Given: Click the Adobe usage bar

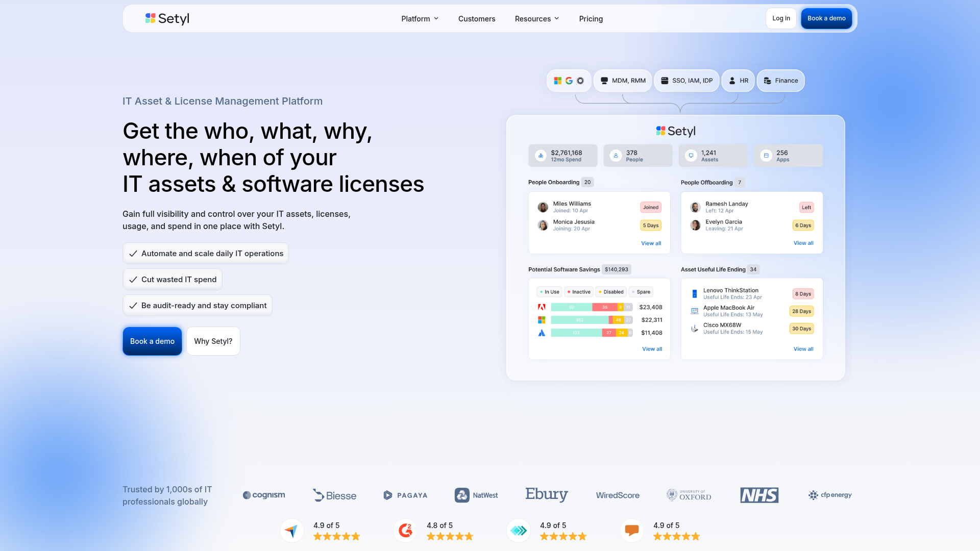Looking at the screenshot, I should (592, 307).
